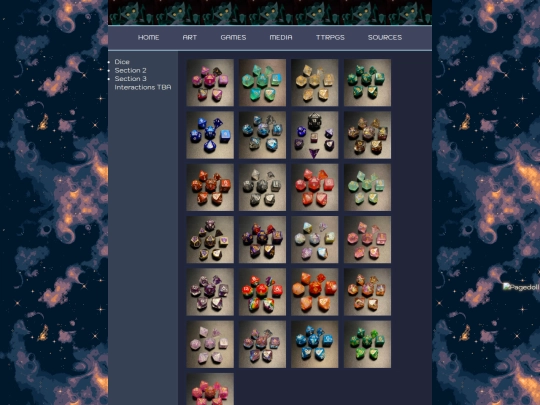Open the hot pink dice set in the last row
This screenshot has height=405, width=540.
[210, 389]
